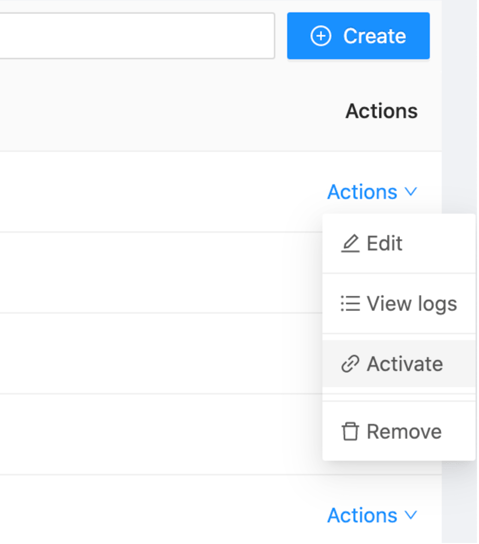
Task: Click the word Create on the blue button
Action: tap(375, 36)
